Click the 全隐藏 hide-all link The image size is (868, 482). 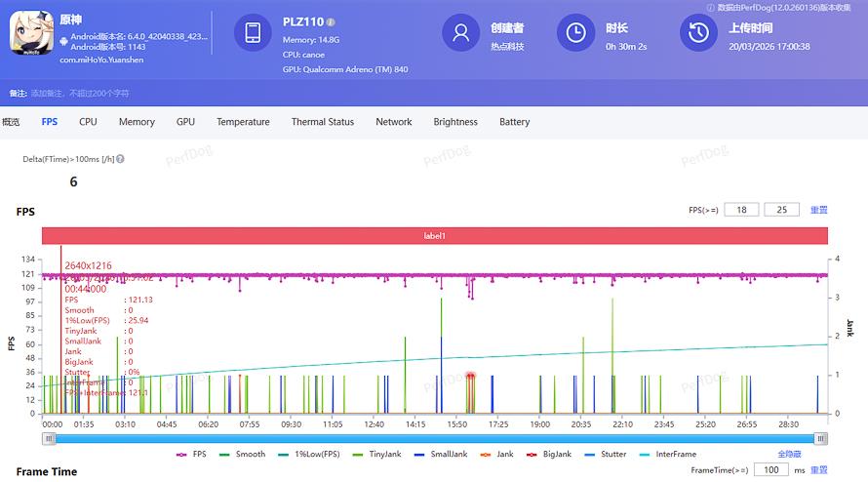[790, 455]
